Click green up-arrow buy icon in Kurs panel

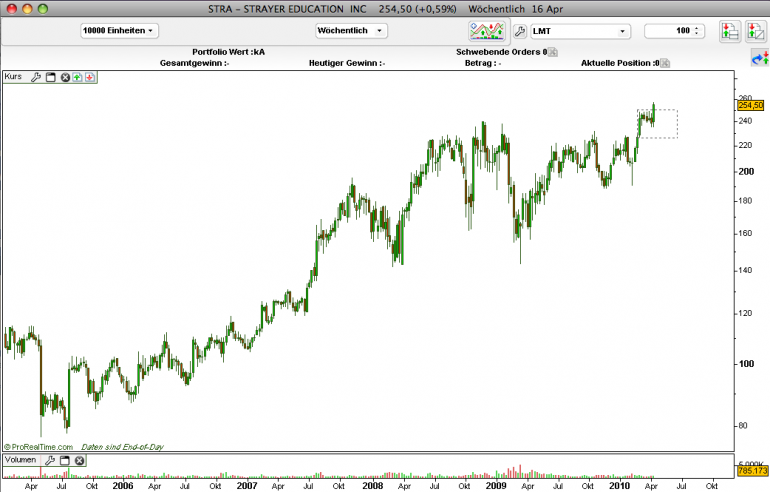click(x=77, y=77)
